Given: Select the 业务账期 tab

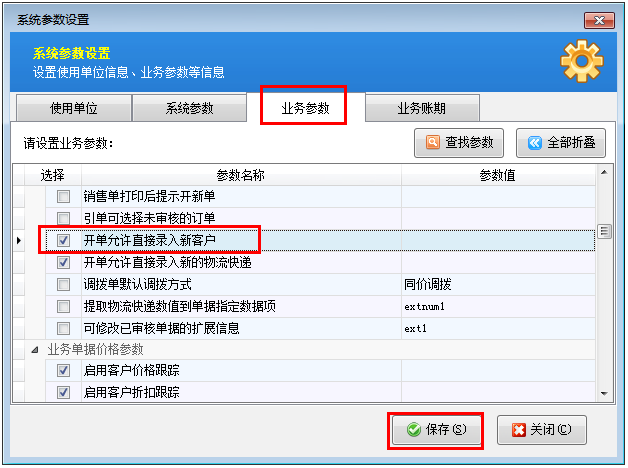Looking at the screenshot, I should [421, 108].
